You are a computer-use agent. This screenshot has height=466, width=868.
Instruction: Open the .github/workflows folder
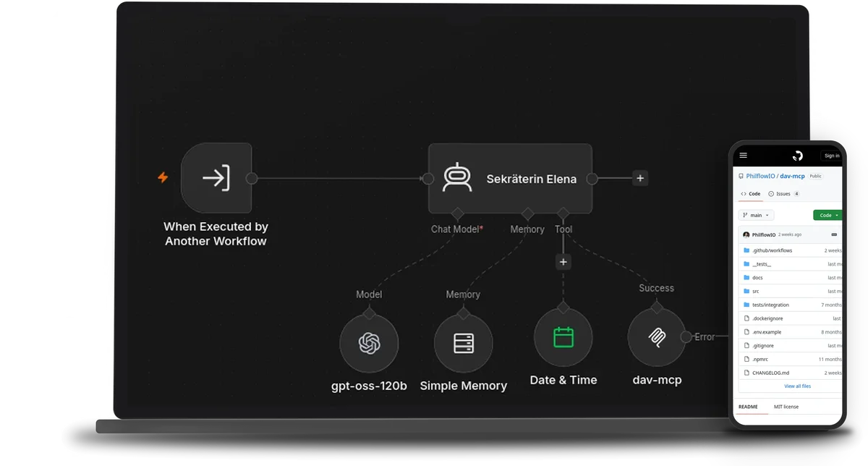(x=772, y=250)
